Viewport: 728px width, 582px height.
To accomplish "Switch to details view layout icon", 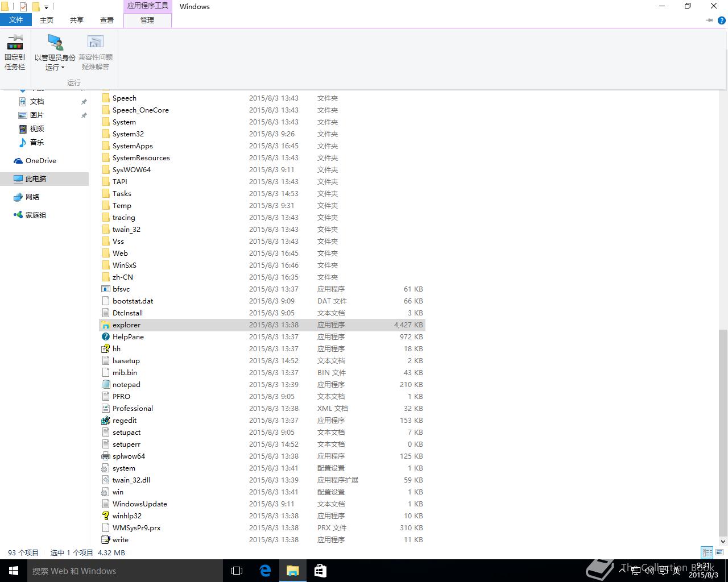I will 707,552.
